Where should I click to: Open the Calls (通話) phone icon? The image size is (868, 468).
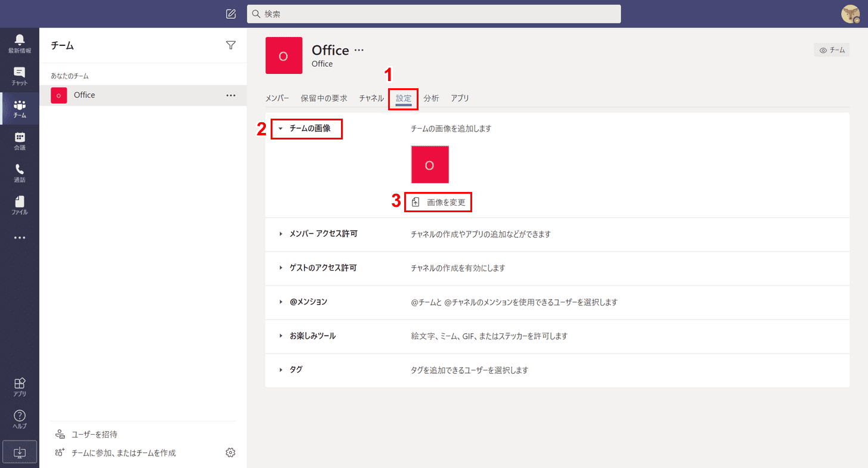pyautogui.click(x=20, y=172)
